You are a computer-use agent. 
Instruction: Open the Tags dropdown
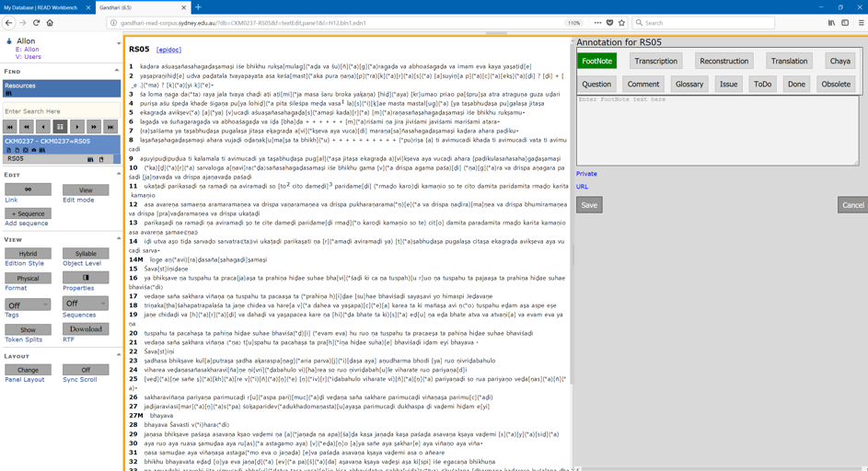click(29, 304)
